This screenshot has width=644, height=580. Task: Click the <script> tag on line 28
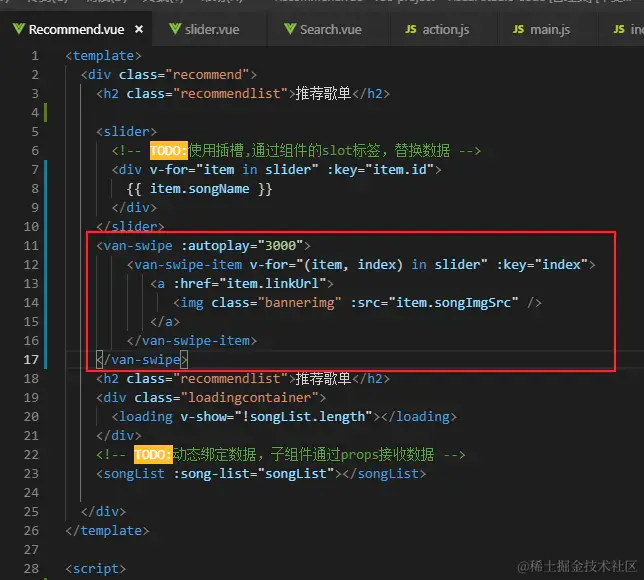tap(96, 569)
